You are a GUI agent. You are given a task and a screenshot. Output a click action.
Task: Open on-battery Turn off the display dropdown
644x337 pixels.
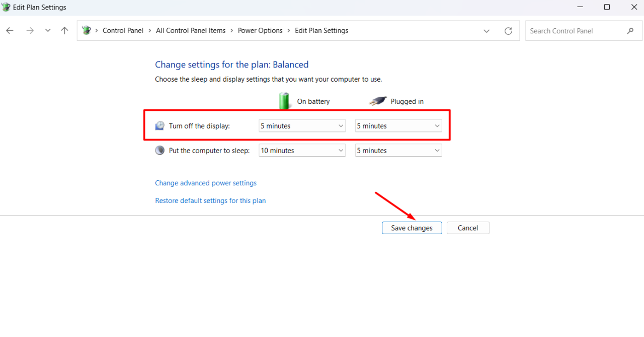pyautogui.click(x=302, y=126)
